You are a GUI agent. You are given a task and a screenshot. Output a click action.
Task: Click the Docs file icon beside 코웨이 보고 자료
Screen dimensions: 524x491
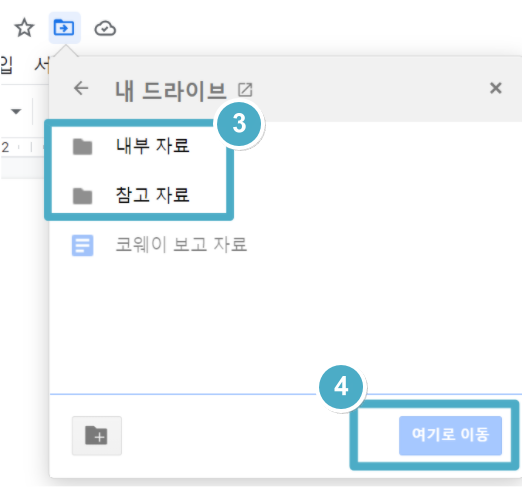[x=83, y=245]
